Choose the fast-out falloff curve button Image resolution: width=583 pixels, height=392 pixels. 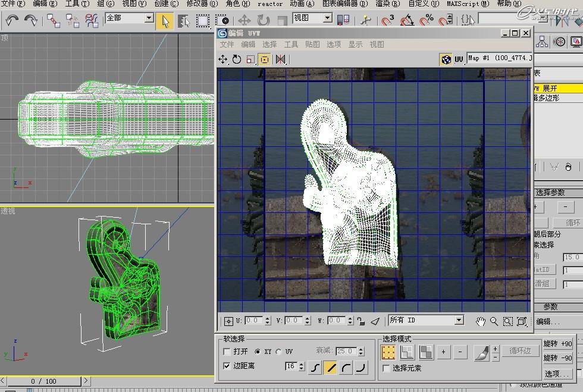(361, 368)
